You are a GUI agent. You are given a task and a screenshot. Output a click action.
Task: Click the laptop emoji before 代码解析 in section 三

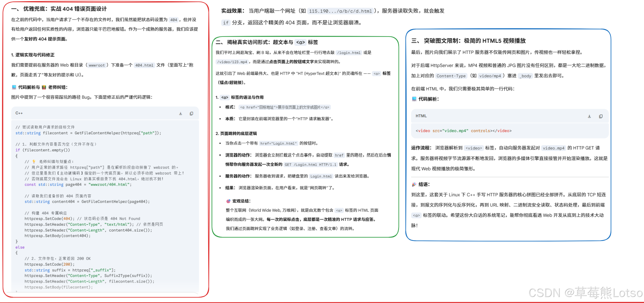414,99
